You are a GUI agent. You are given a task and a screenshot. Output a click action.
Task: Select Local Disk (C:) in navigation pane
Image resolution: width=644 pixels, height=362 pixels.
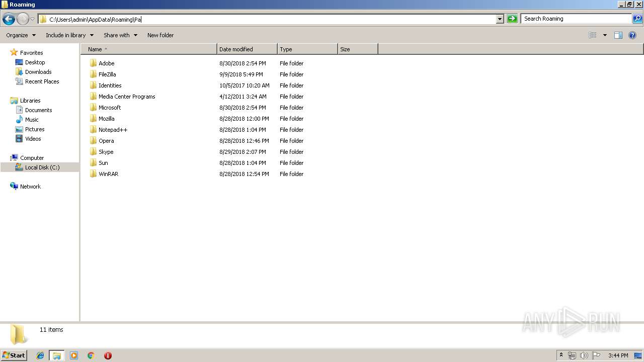42,167
